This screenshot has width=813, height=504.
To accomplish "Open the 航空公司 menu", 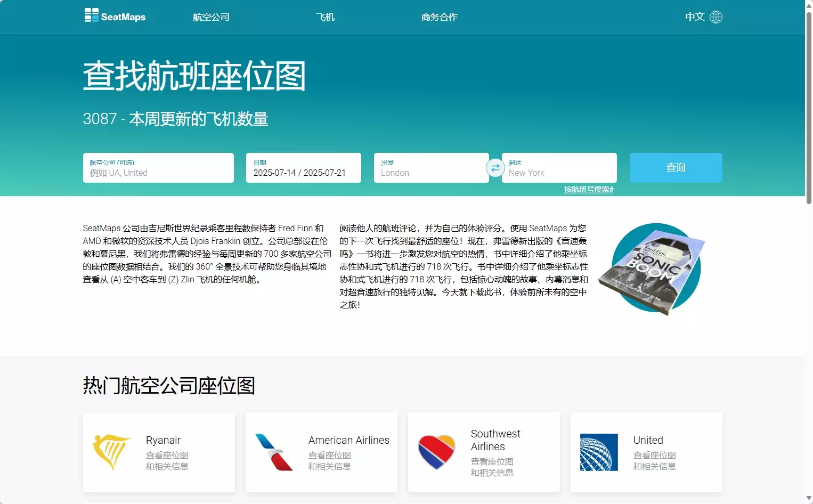I will pyautogui.click(x=211, y=17).
